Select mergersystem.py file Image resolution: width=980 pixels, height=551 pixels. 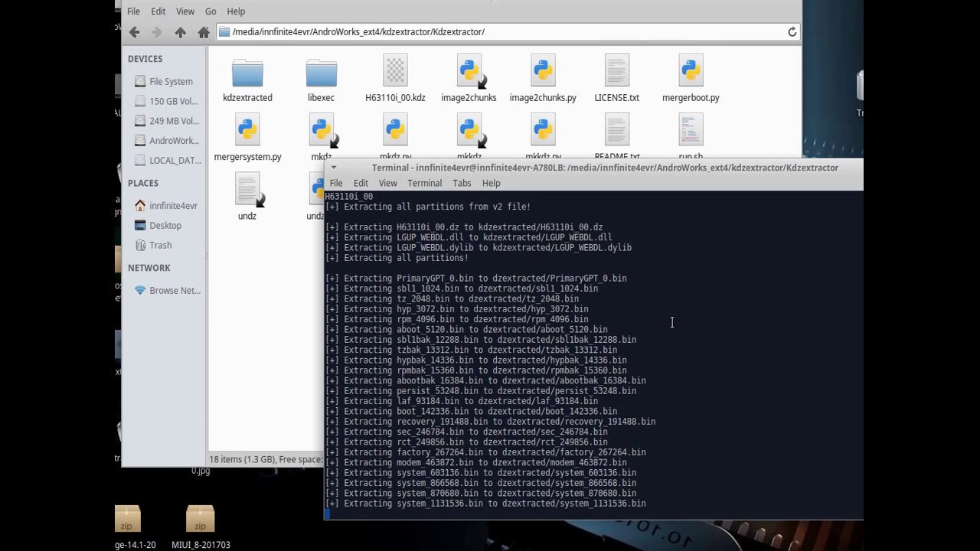(x=247, y=139)
